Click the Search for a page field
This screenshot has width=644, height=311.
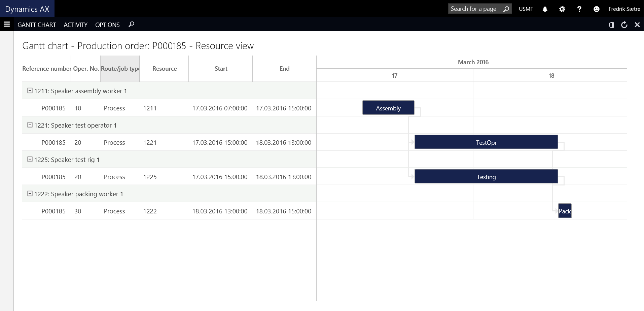pyautogui.click(x=474, y=9)
